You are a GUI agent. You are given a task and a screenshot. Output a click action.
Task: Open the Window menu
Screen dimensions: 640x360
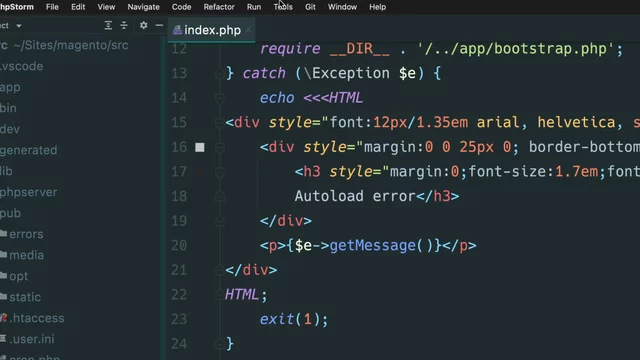coord(342,7)
